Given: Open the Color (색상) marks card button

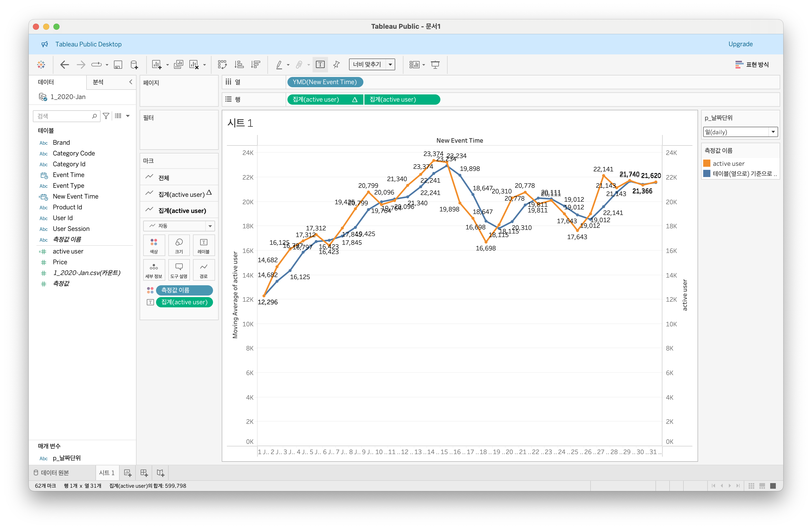Looking at the screenshot, I should coord(154,245).
